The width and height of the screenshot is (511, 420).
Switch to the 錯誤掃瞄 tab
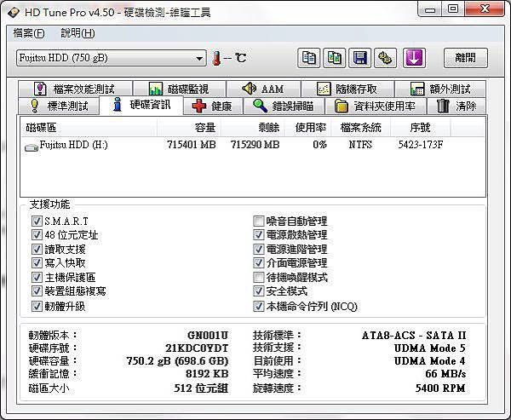[284, 106]
